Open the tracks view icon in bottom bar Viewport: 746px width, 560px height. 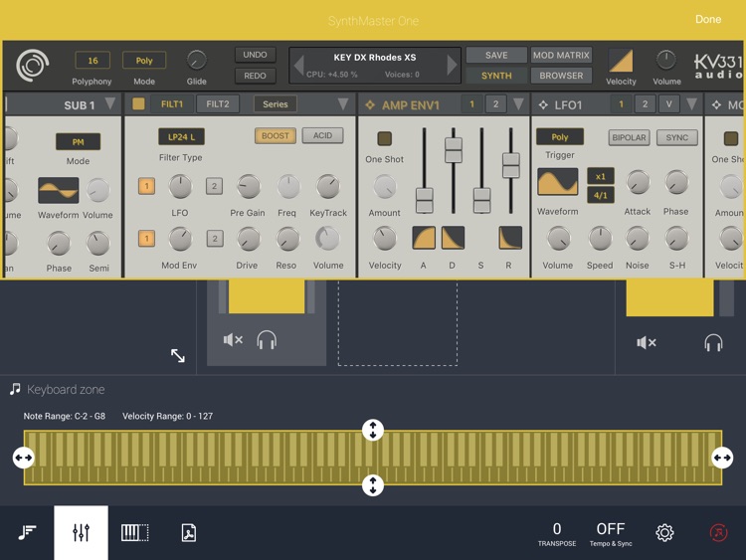point(27,532)
